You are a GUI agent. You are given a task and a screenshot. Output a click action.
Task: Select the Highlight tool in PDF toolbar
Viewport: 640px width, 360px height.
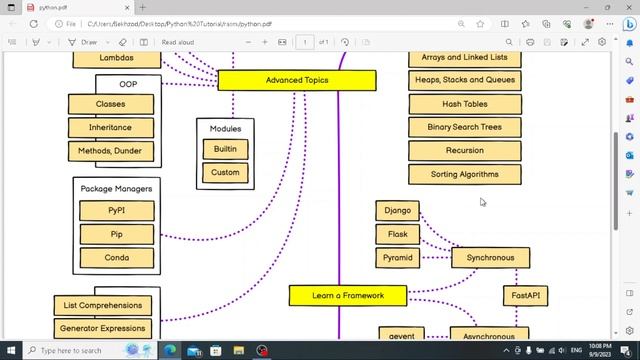[36, 42]
